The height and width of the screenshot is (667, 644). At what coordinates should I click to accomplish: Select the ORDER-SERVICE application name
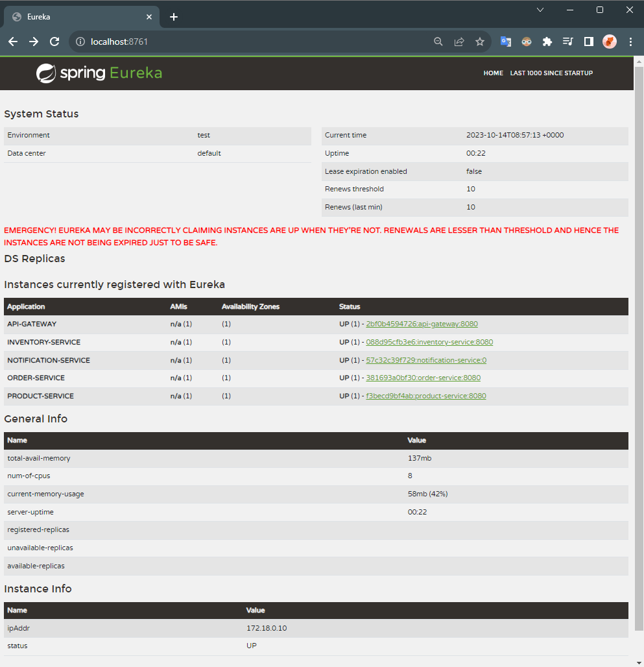[36, 378]
